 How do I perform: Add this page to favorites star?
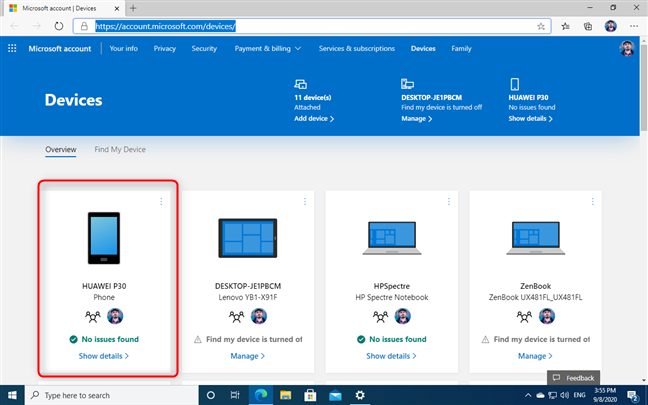pyautogui.click(x=541, y=26)
